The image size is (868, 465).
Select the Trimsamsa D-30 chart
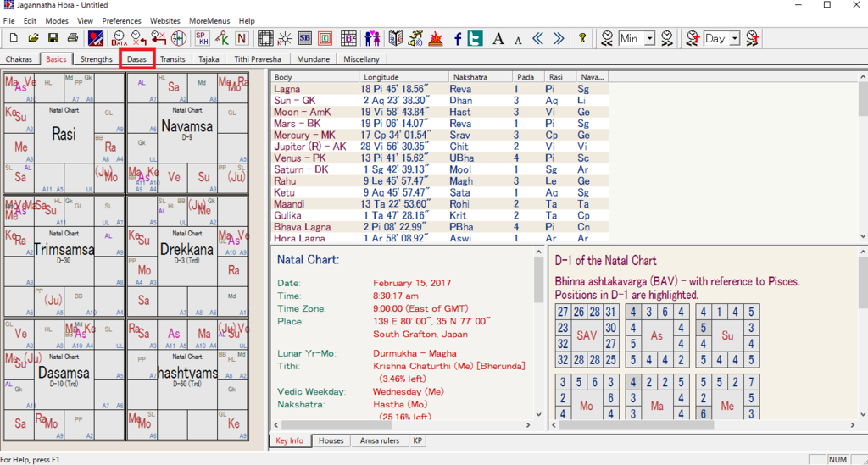coord(64,256)
